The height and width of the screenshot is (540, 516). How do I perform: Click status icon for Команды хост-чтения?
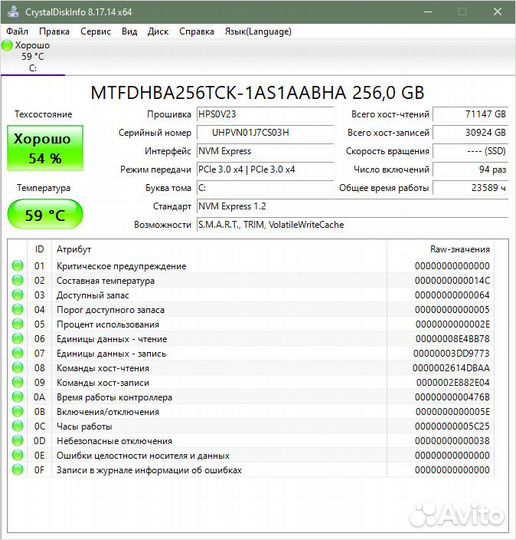click(x=18, y=367)
